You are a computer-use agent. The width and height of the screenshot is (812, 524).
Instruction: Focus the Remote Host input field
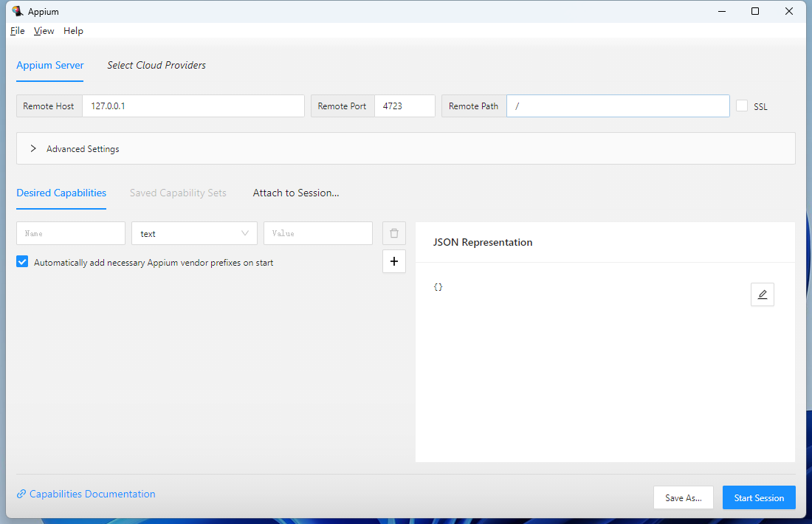pyautogui.click(x=193, y=106)
